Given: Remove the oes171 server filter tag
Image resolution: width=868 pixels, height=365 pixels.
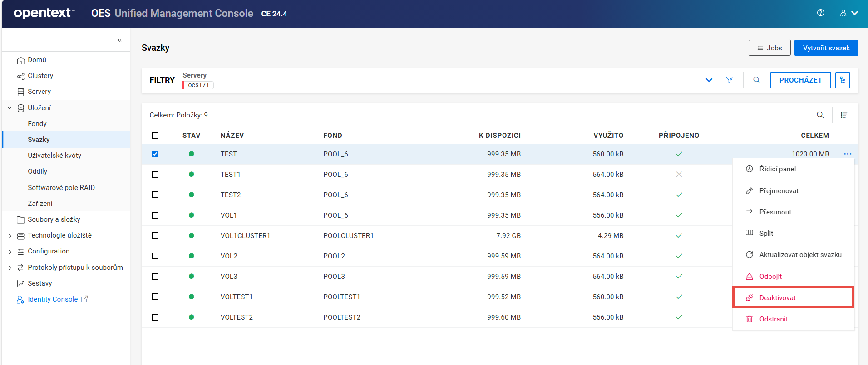Looking at the screenshot, I should tap(198, 85).
